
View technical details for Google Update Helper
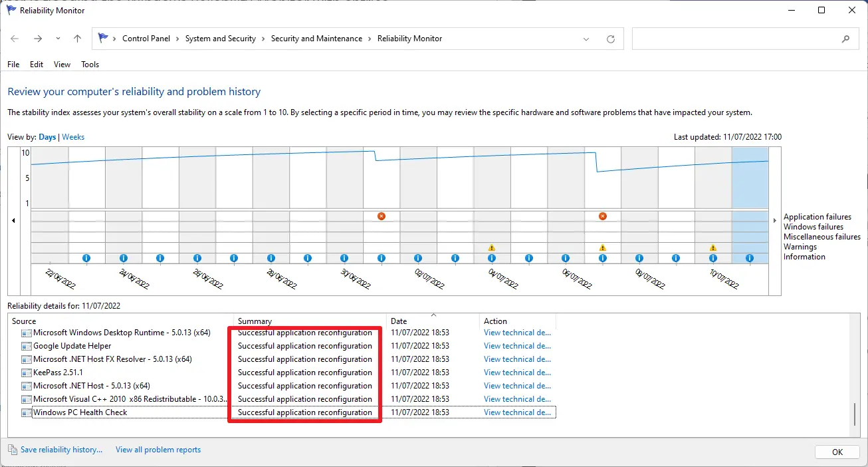click(517, 346)
